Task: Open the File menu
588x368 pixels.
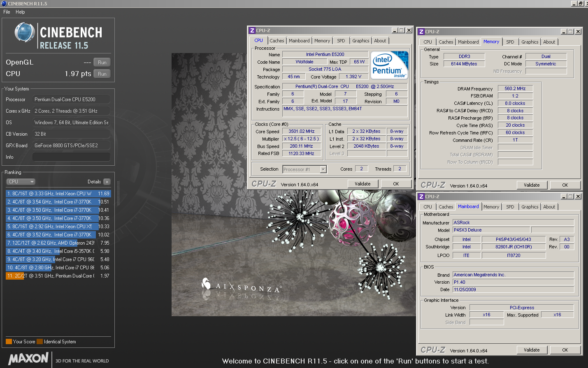Action: [7, 12]
